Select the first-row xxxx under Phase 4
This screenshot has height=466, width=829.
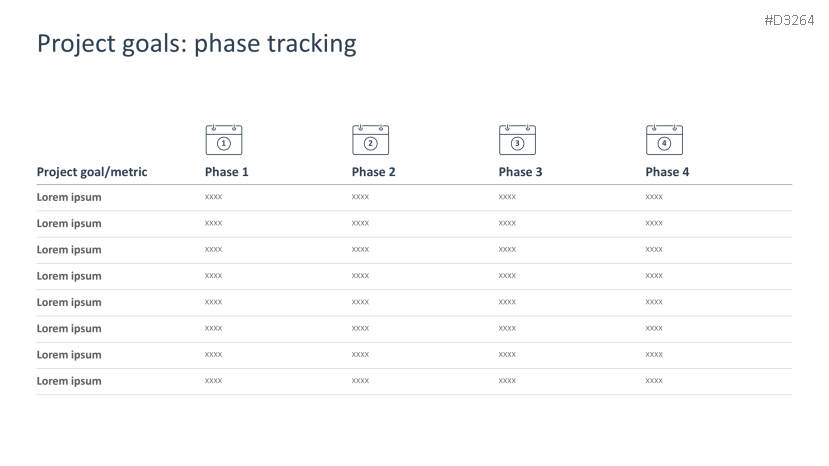pyautogui.click(x=654, y=197)
